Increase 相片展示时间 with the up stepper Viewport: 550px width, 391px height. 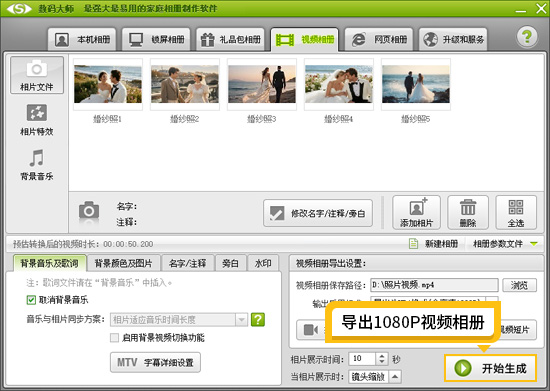(x=382, y=356)
